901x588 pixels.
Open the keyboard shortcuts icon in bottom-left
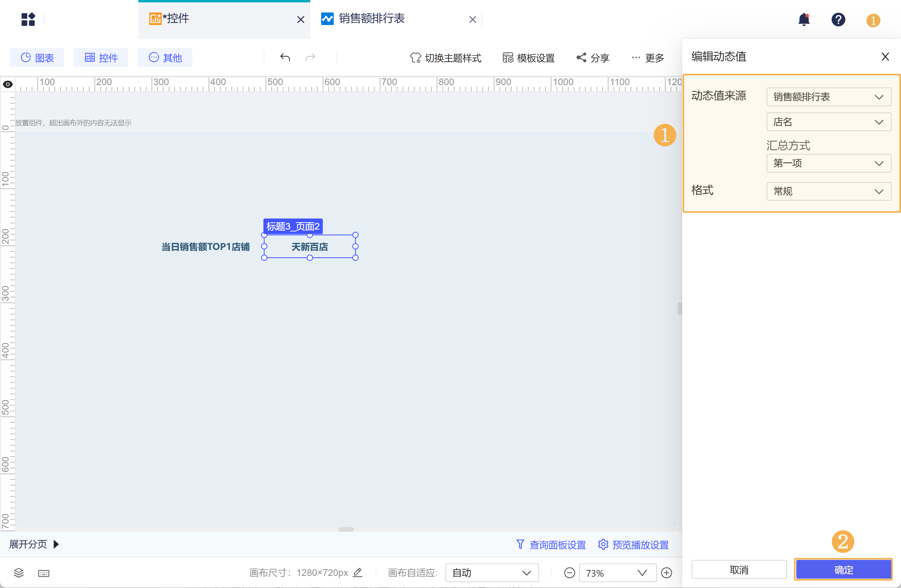[x=43, y=573]
